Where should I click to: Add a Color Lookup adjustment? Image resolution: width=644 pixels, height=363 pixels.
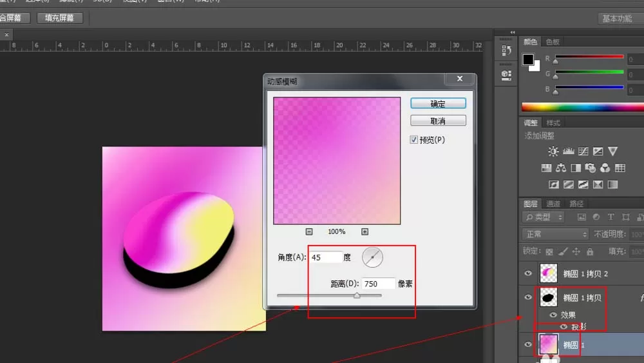tap(620, 168)
